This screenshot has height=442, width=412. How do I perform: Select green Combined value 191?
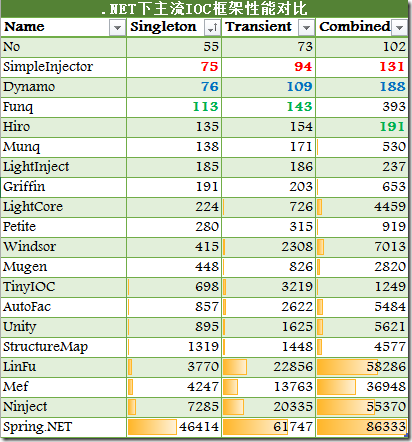pyautogui.click(x=392, y=127)
